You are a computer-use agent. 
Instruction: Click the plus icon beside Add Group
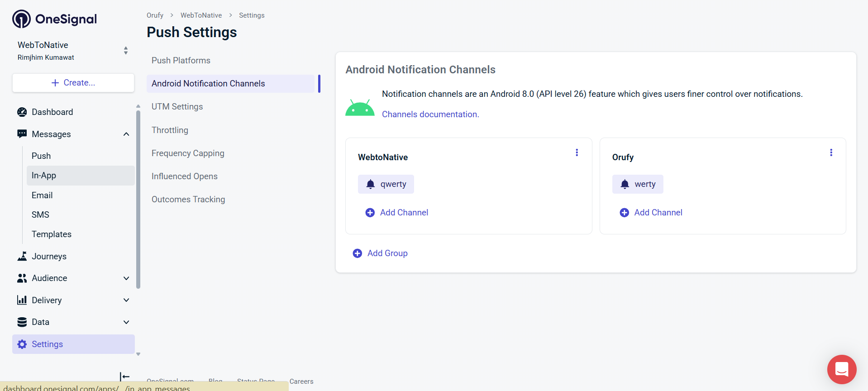[357, 253]
